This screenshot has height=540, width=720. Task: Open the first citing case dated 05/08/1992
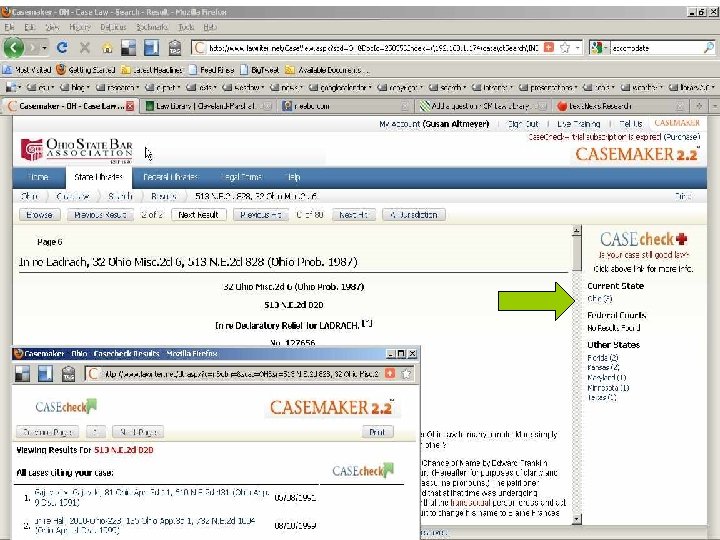[x=152, y=497]
